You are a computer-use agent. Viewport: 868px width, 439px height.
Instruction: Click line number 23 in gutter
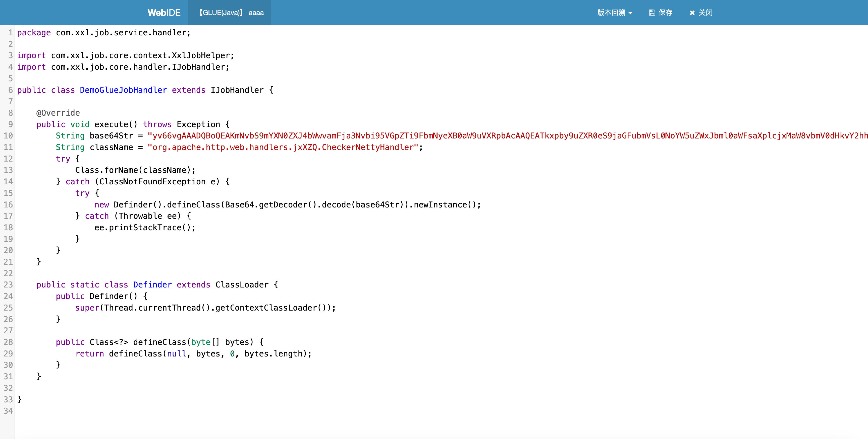[9, 285]
